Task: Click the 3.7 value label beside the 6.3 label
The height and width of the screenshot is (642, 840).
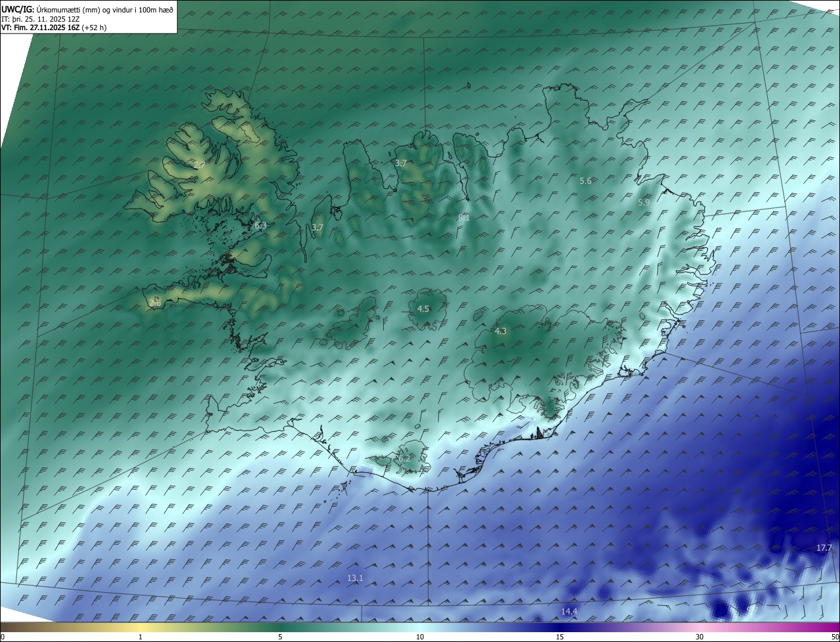Action: coord(318,228)
